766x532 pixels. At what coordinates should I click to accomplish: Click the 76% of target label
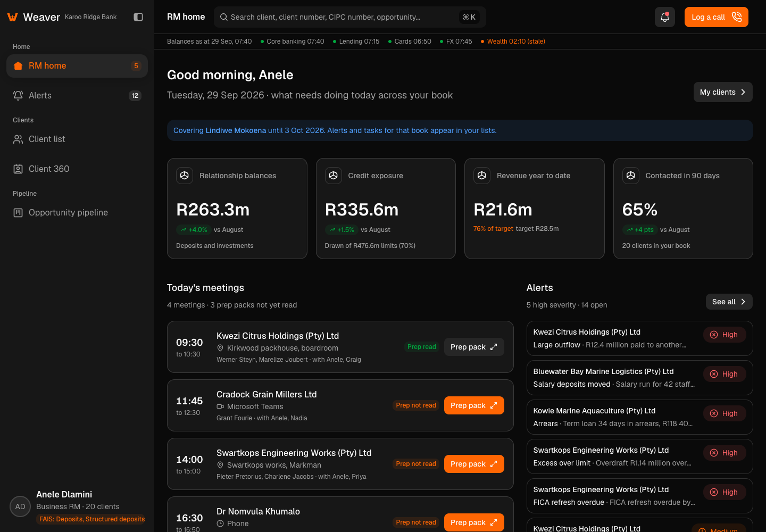493,229
